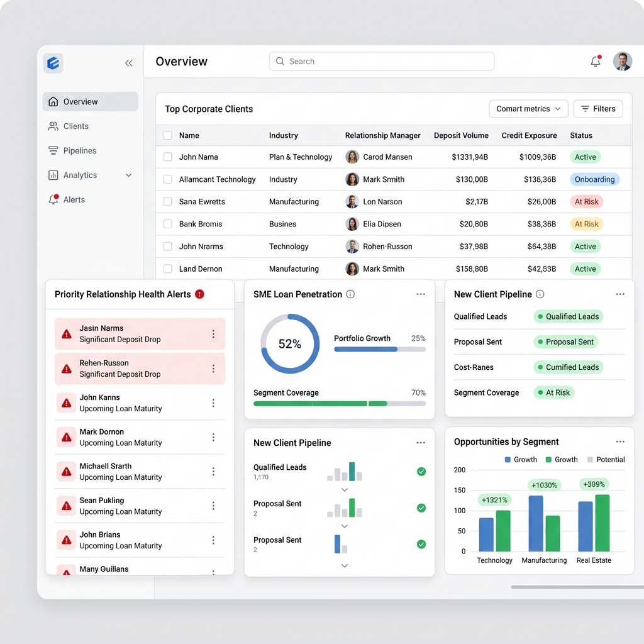The height and width of the screenshot is (644, 644).
Task: Open three-dot menu on SME Loan Penetration card
Action: click(x=421, y=294)
